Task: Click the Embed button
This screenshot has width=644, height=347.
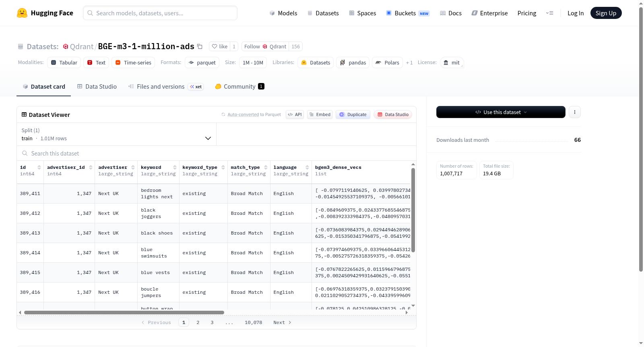Action: 320,114
